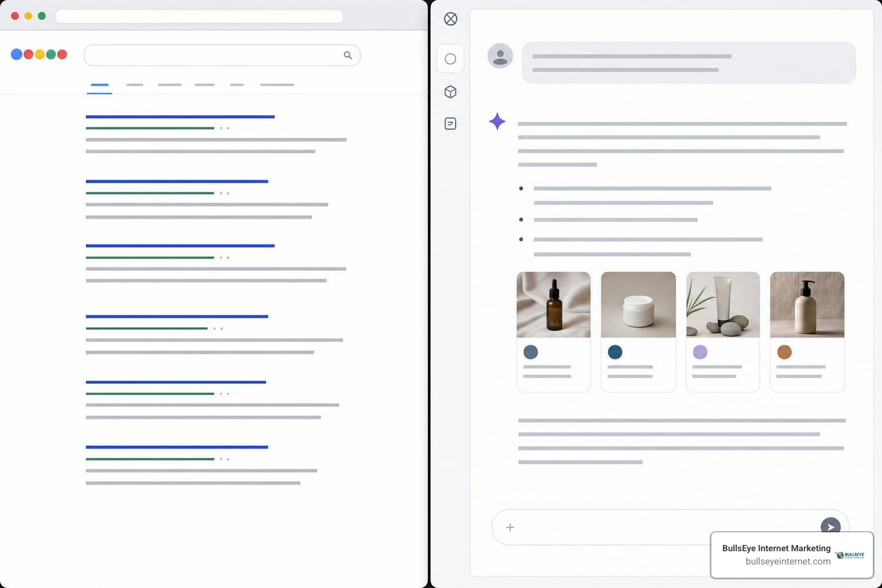
Task: Open the tube with stones product image
Action: point(723,305)
